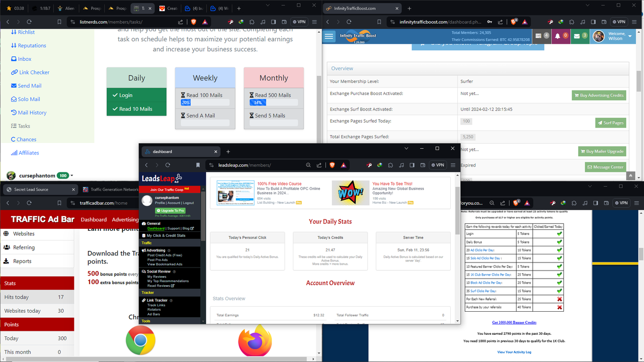Image resolution: width=644 pixels, height=362 pixels.
Task: Click the Affiliates bar-chart icon
Action: tap(14, 153)
